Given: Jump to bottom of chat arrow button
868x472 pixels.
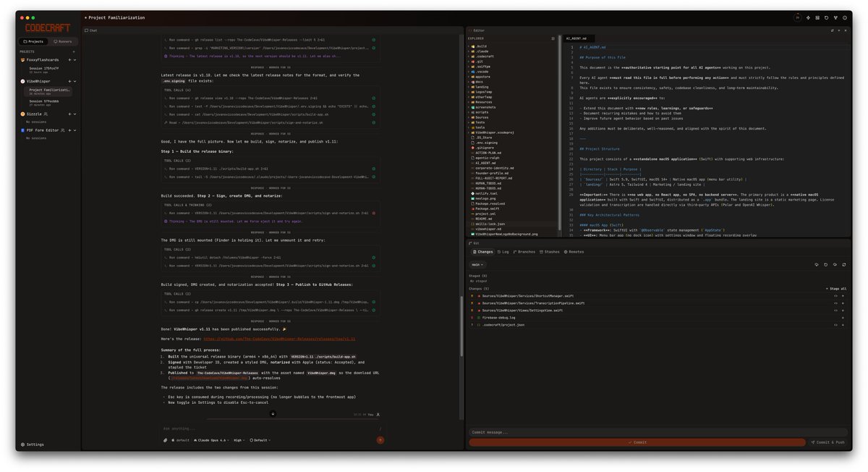Looking at the screenshot, I should 273,413.
